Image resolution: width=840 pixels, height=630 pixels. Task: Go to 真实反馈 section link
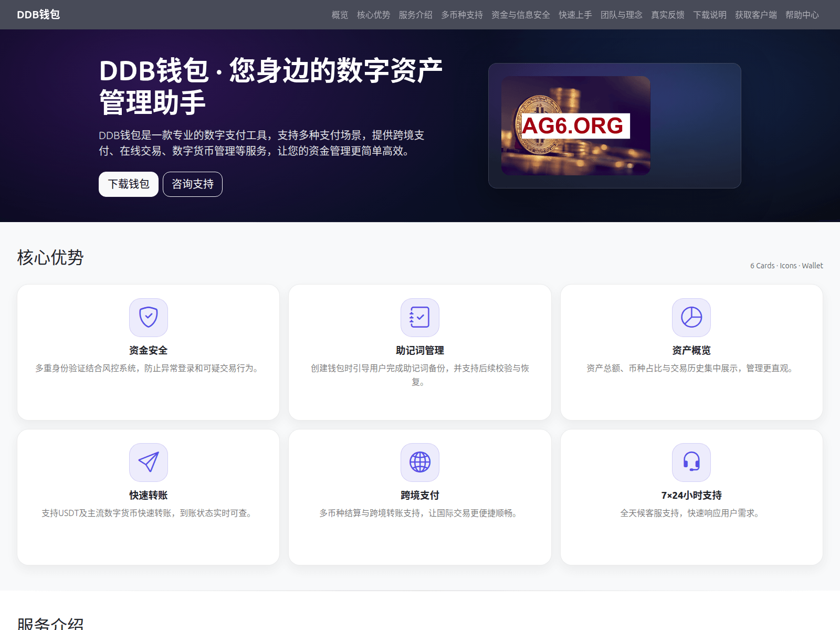point(668,15)
